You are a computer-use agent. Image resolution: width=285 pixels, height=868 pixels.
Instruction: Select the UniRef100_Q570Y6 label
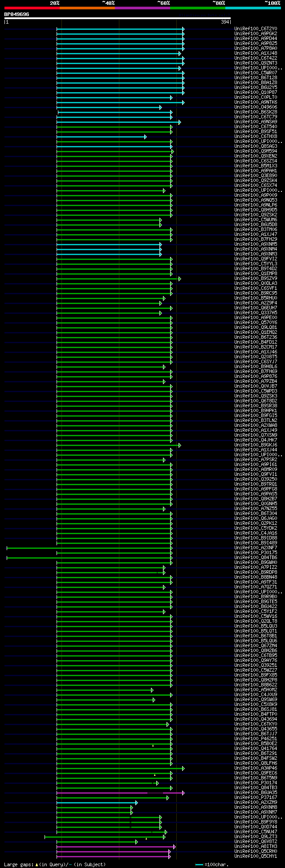point(256,323)
